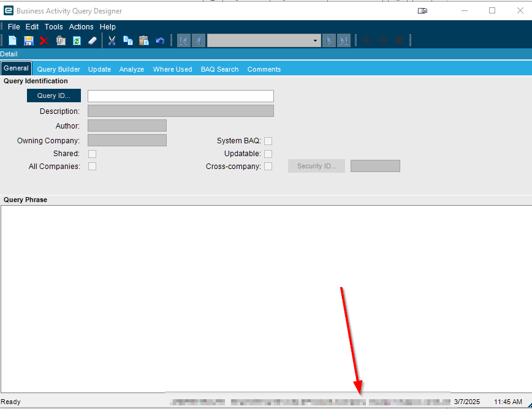Undo the last change with the Undo arrow
Screen dimensions: 532x409
click(x=160, y=40)
